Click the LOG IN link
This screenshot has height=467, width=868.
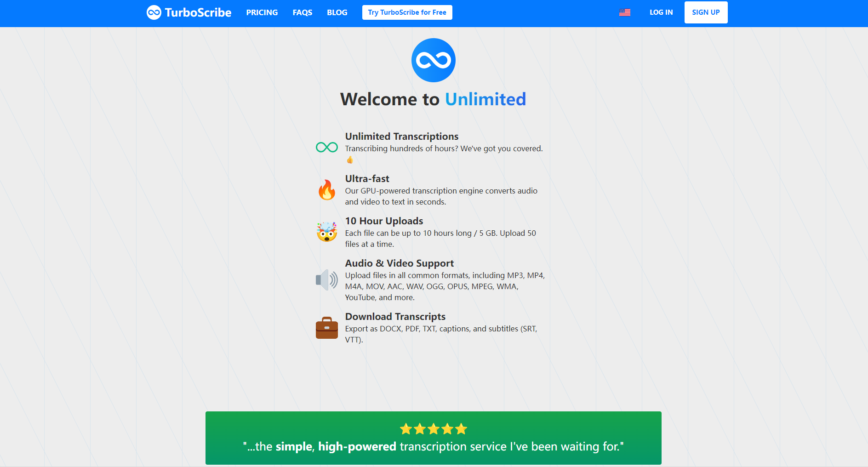(x=661, y=12)
